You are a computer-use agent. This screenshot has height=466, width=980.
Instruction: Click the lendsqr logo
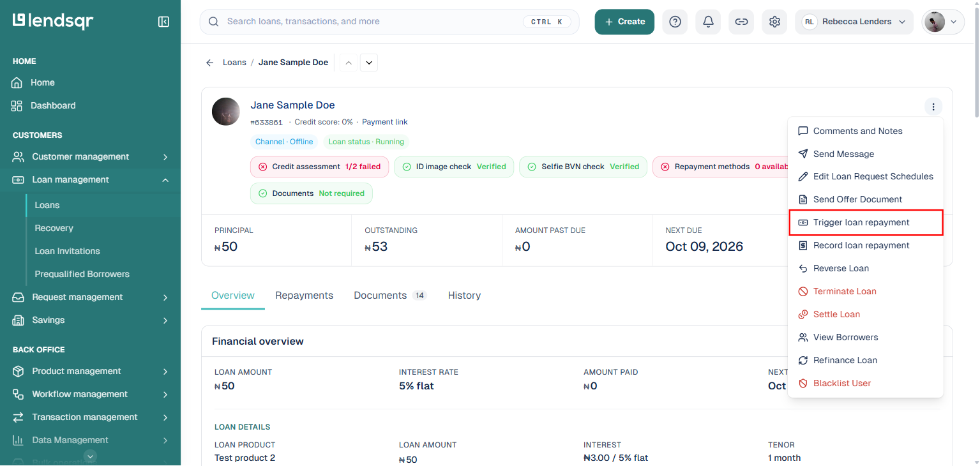(x=53, y=21)
